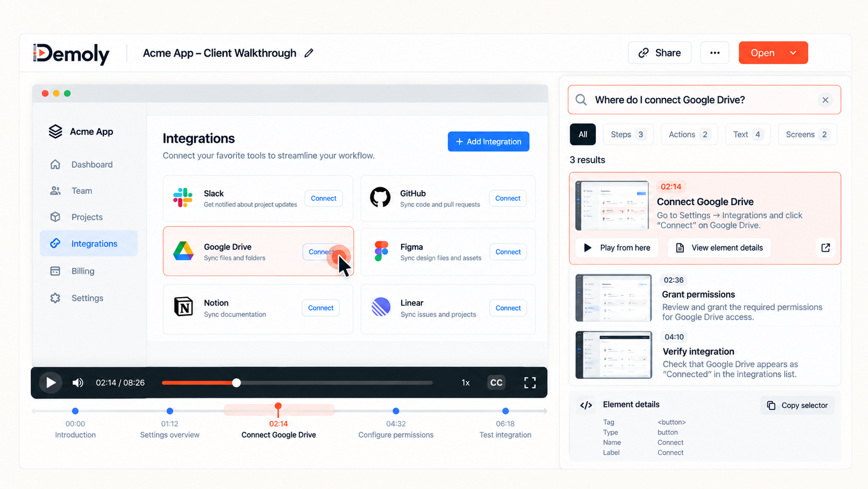Open Team in the Acme App sidebar
868x489 pixels.
(89, 191)
